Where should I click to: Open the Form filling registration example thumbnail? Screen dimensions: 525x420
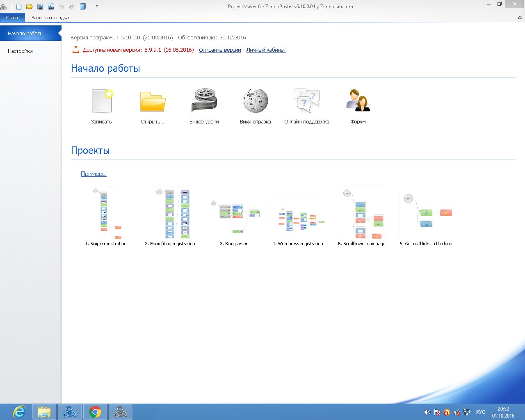(173, 213)
